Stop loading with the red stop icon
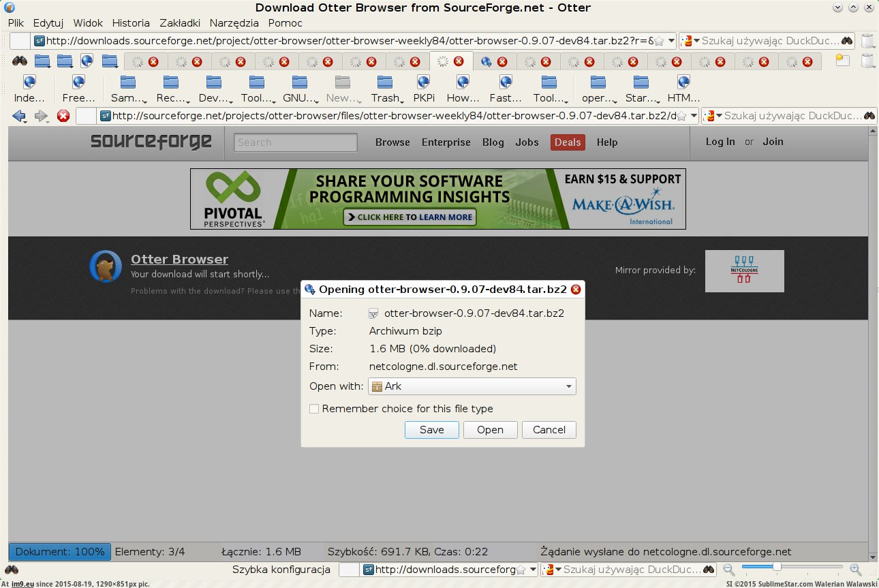 [63, 116]
